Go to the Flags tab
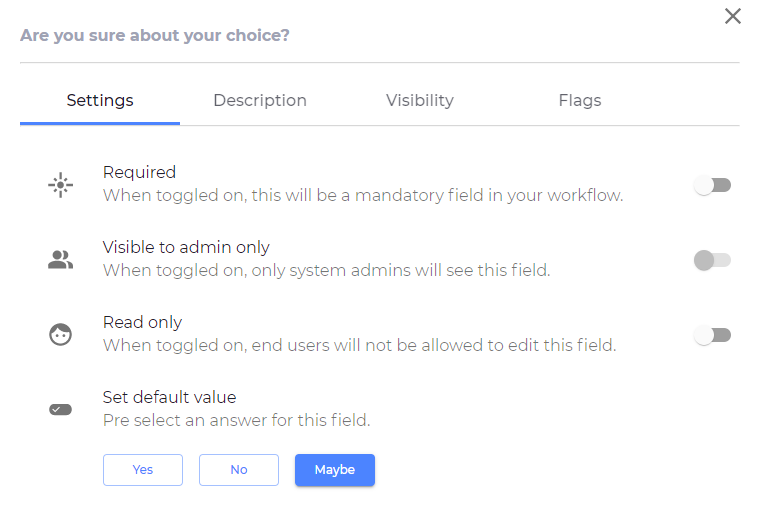760x515 pixels. pos(580,100)
